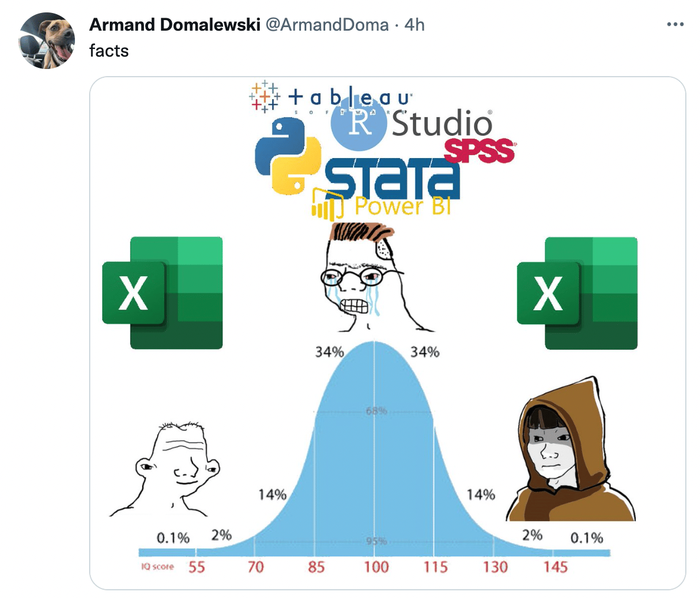The width and height of the screenshot is (700, 598).
Task: Click the right Excel icon
Action: (577, 293)
